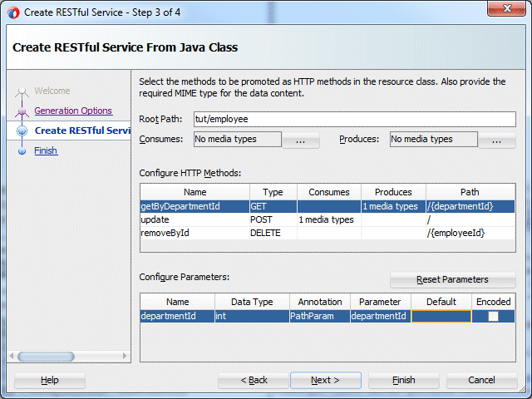Open the Generation Options step link
Viewport: 532px width, 399px height.
pyautogui.click(x=73, y=111)
